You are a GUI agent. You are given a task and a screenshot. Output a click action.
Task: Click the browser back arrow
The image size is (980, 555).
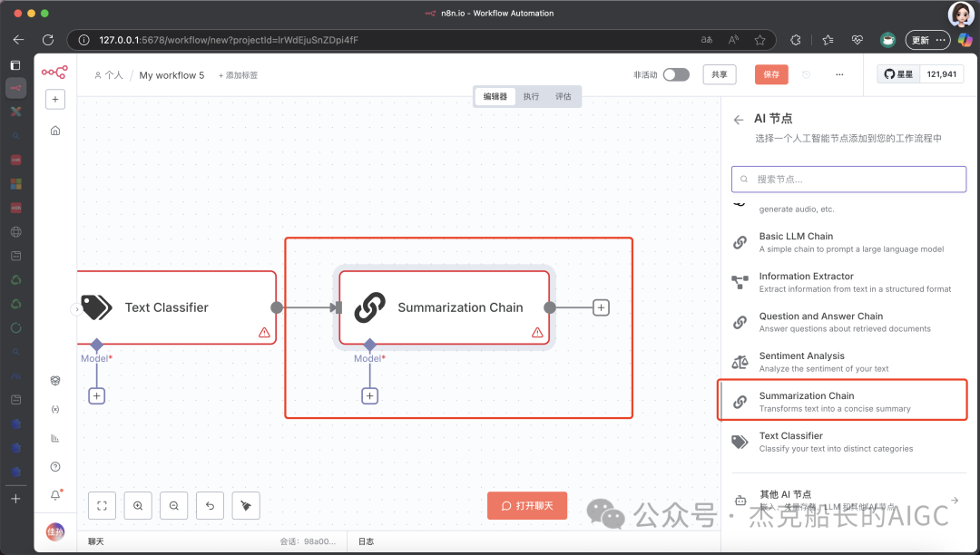coord(19,40)
